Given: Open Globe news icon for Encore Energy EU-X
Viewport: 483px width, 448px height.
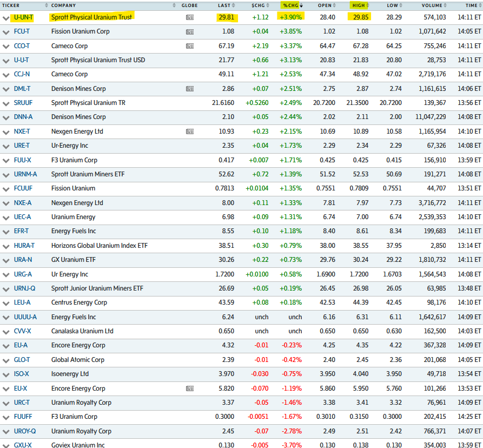Looking at the screenshot, I should pos(190,388).
